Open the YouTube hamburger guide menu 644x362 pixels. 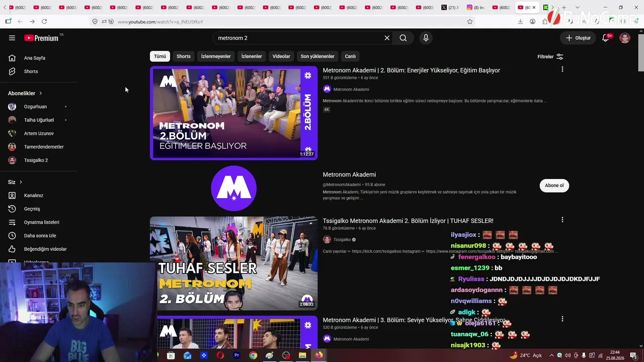coord(12,38)
